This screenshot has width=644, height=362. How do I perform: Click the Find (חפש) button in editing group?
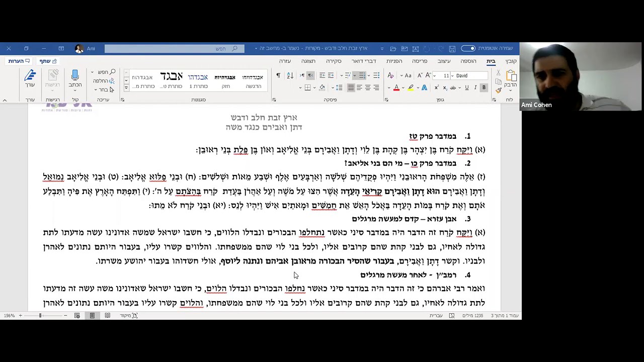106,72
